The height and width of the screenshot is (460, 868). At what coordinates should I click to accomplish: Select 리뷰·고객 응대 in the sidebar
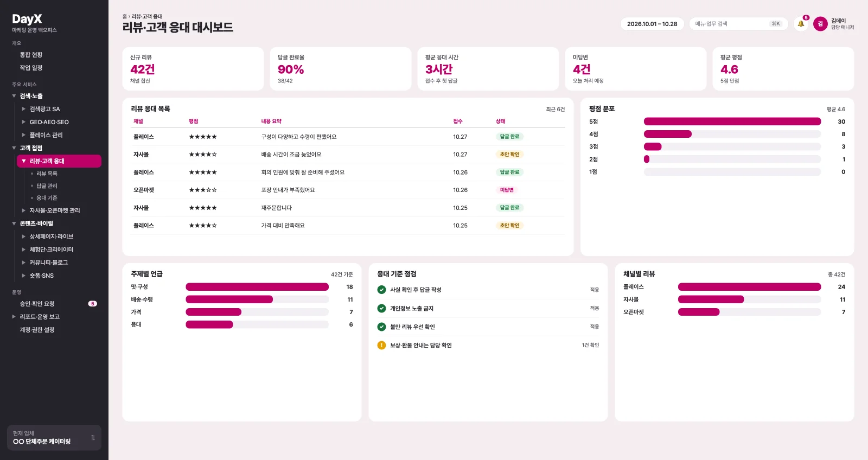click(x=59, y=161)
